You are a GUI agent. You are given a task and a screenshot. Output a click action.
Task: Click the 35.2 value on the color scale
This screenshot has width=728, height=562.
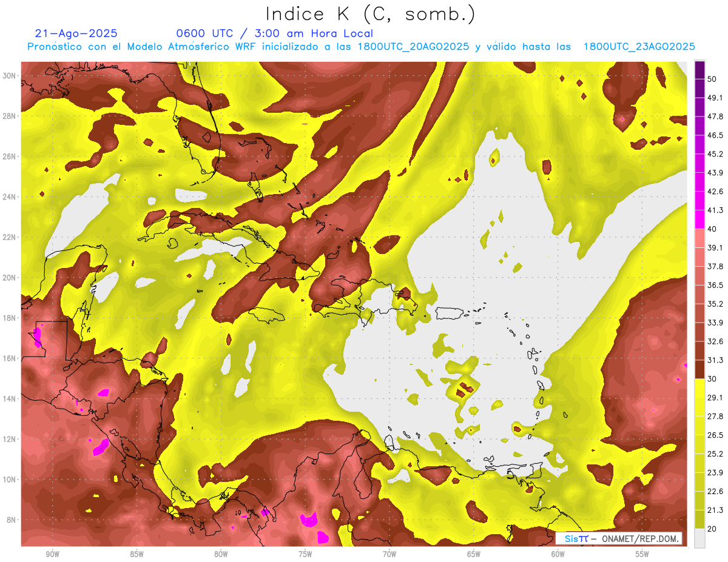pos(715,304)
